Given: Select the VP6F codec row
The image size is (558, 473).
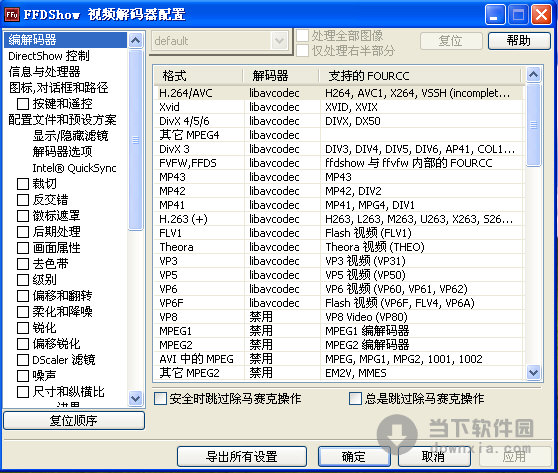Looking at the screenshot, I should 339,303.
